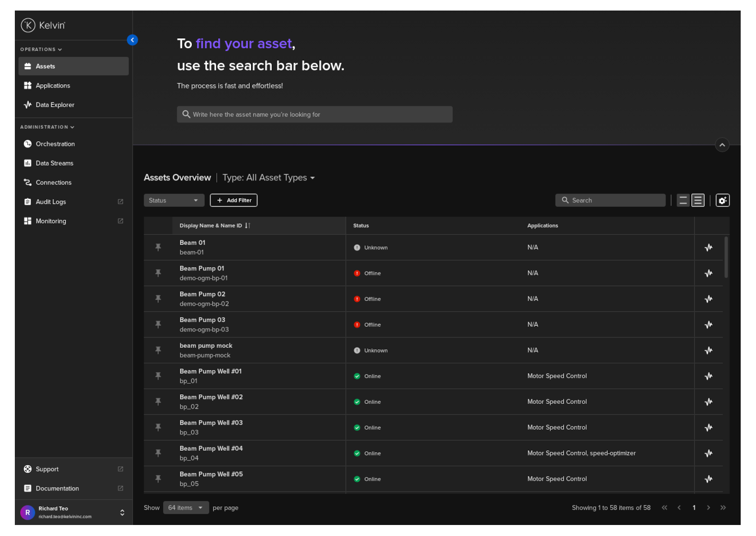Open table settings gear icon

722,201
